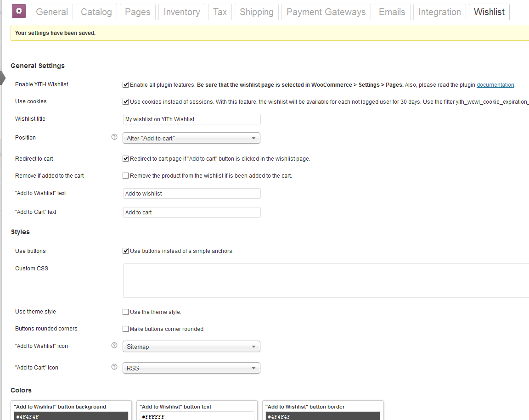
Task: Open the Shipping tab
Action: (256, 12)
